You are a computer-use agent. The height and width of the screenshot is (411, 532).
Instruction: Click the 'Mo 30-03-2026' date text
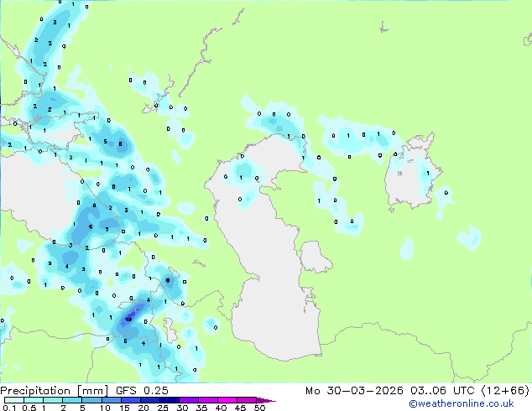354,391
